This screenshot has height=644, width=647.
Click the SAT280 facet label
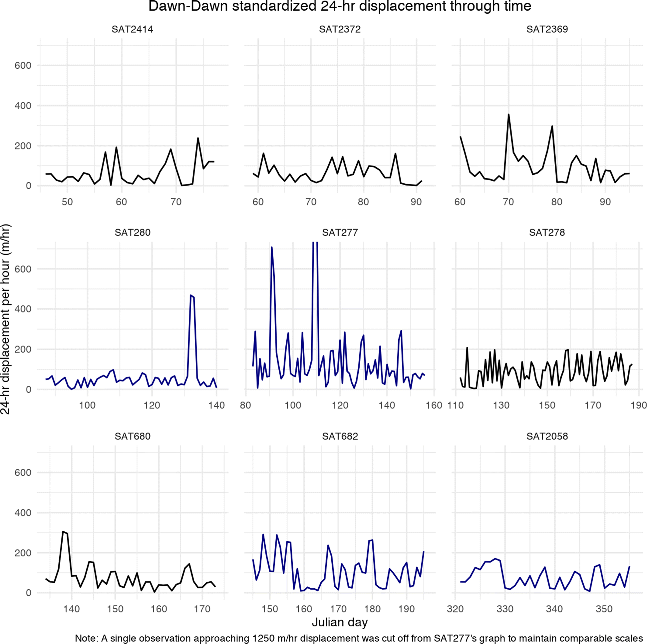click(x=132, y=233)
